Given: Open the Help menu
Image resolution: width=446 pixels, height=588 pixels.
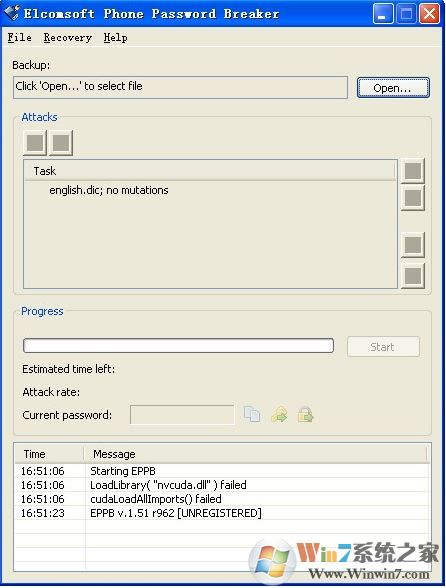Looking at the screenshot, I should (x=116, y=38).
